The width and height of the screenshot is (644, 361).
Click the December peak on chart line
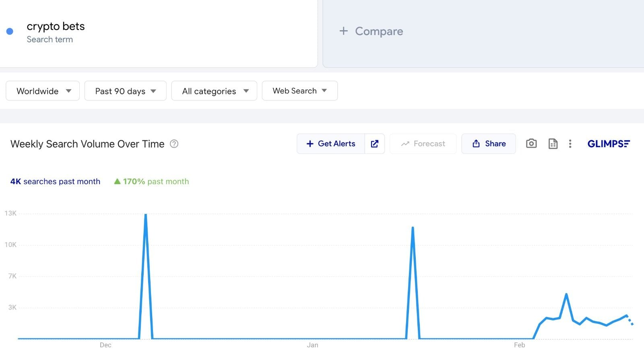click(x=146, y=216)
